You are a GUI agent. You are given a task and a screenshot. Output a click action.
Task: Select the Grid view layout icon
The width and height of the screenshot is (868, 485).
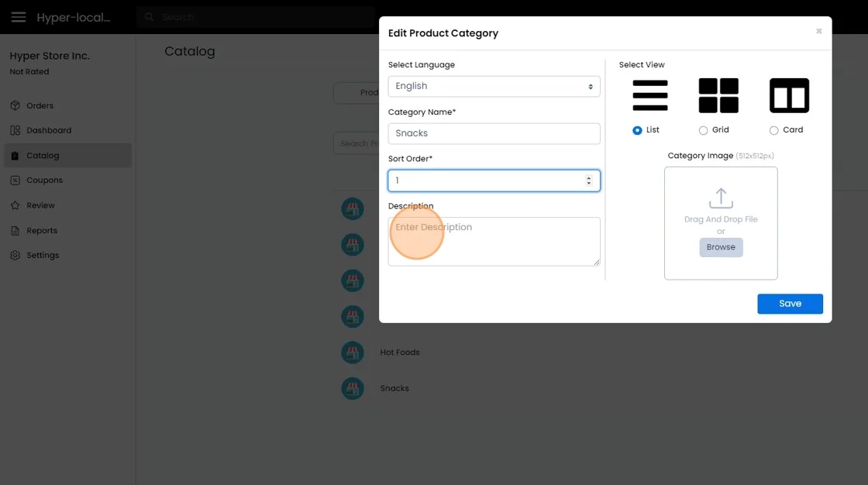pos(718,95)
